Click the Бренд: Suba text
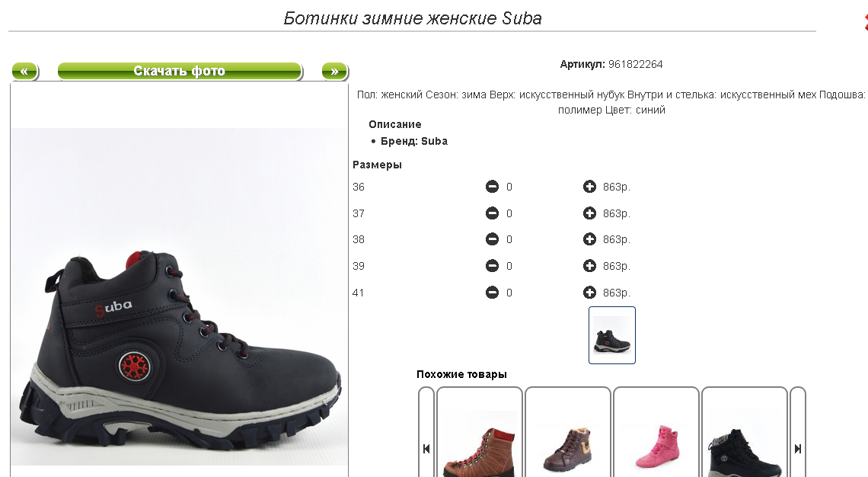Screen dimensions: 868x477 (414, 141)
